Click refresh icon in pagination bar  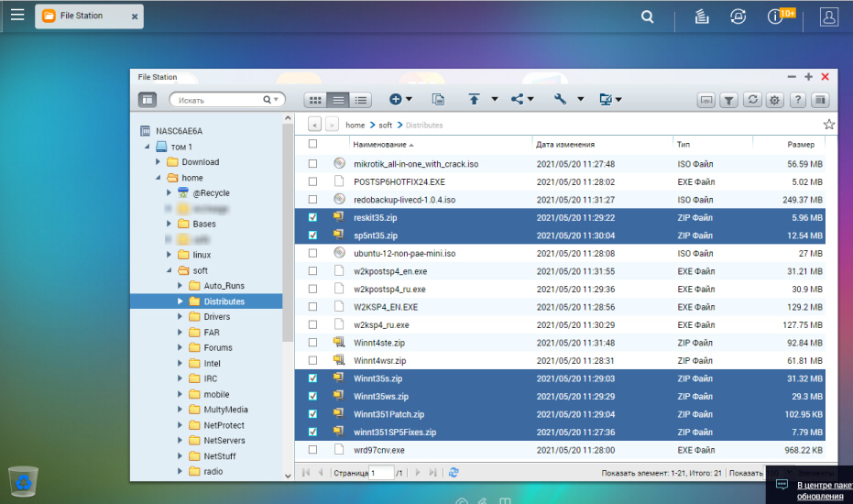(x=454, y=473)
